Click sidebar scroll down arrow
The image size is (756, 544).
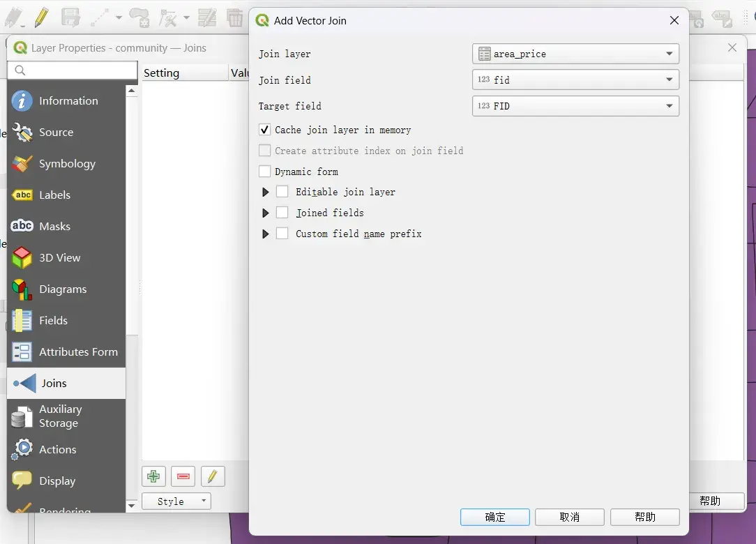pos(132,506)
